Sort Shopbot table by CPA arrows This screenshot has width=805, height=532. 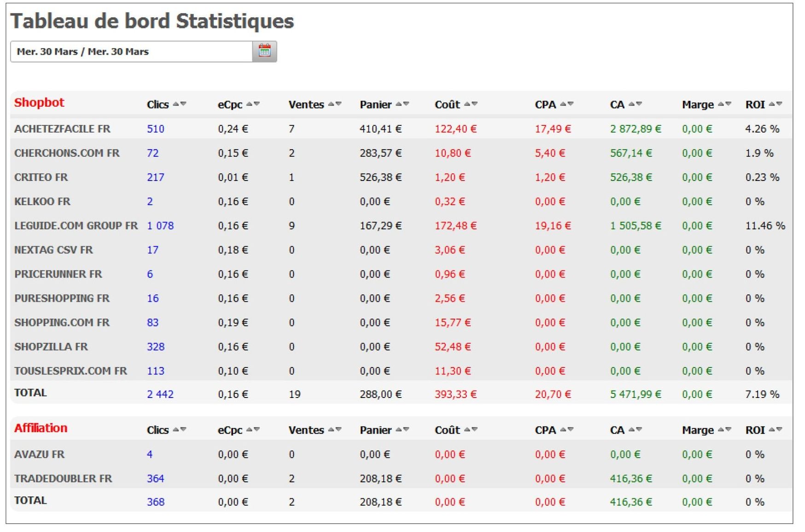566,105
